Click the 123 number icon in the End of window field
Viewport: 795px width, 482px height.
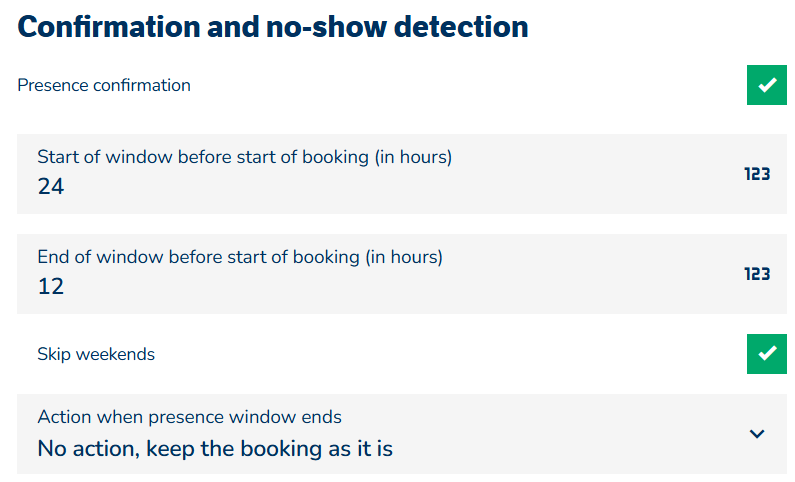pyautogui.click(x=757, y=274)
